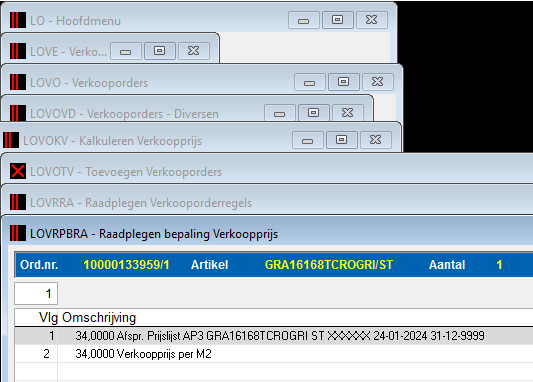Click the Vlg Omschrijving column header
The height and width of the screenshot is (382, 533).
coord(88,317)
